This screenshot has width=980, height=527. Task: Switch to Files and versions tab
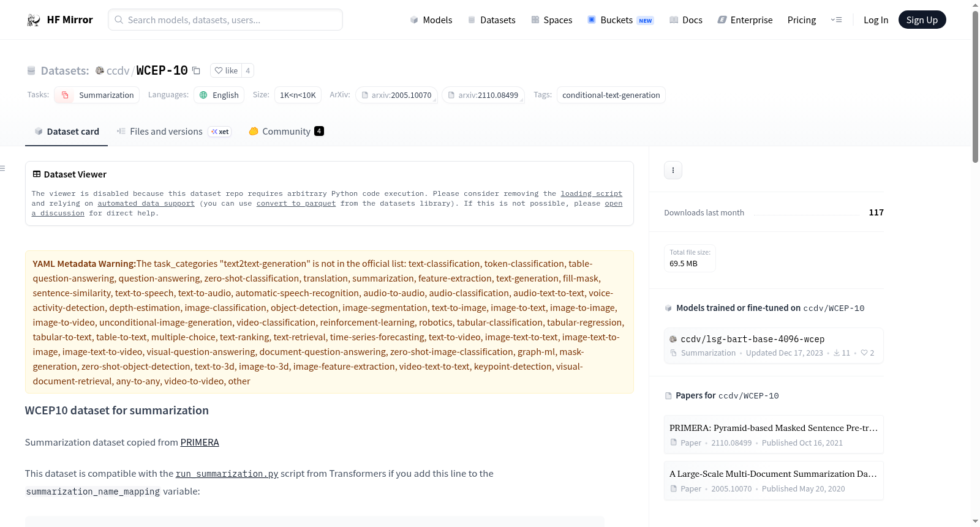[174, 132]
